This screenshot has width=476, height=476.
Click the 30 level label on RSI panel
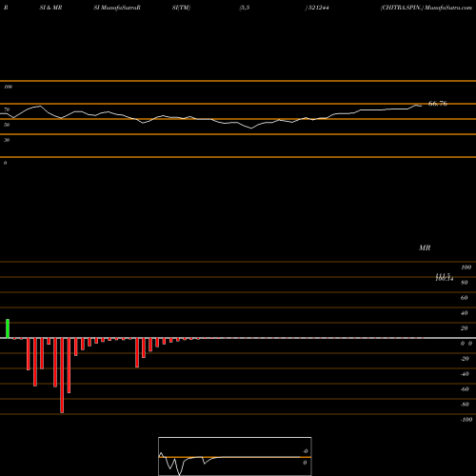point(7,140)
